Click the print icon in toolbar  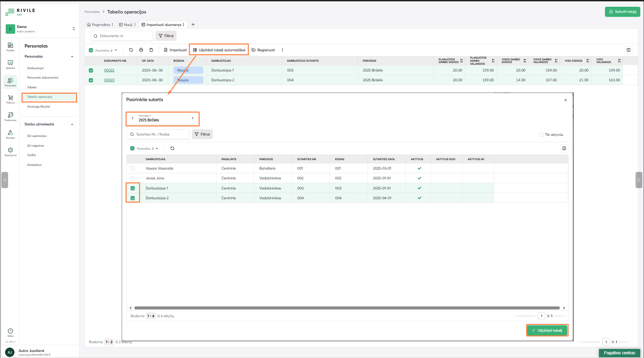click(x=141, y=50)
